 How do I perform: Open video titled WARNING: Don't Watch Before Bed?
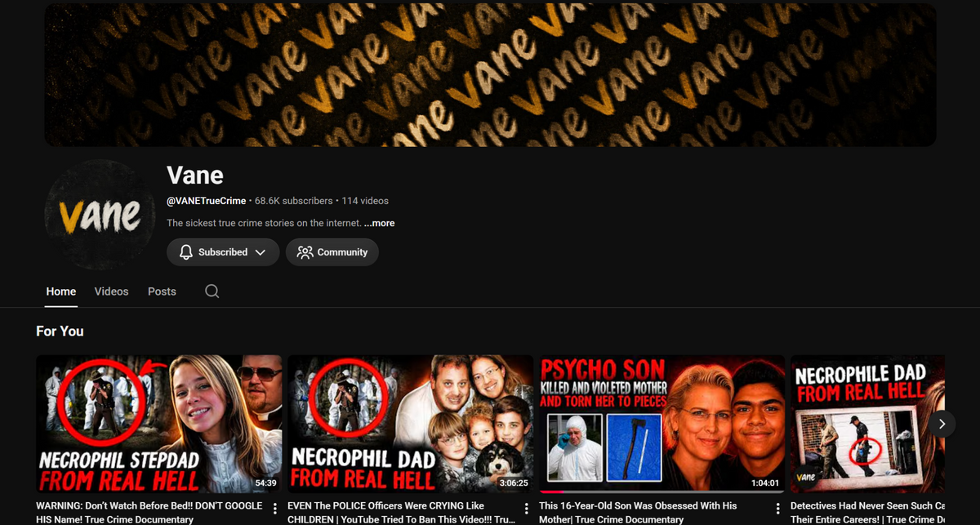coord(150,513)
